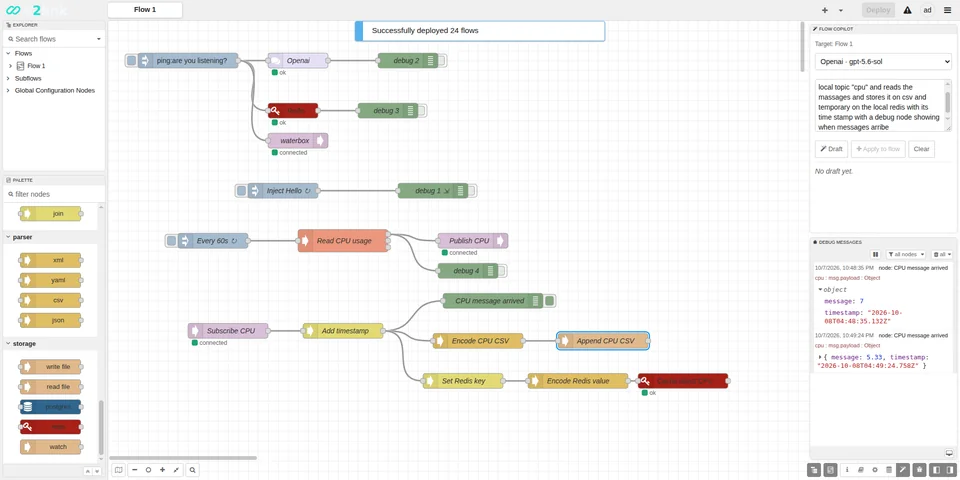The height and width of the screenshot is (480, 960).
Task: Click the copilot prompt scrollbar
Action: (948, 102)
